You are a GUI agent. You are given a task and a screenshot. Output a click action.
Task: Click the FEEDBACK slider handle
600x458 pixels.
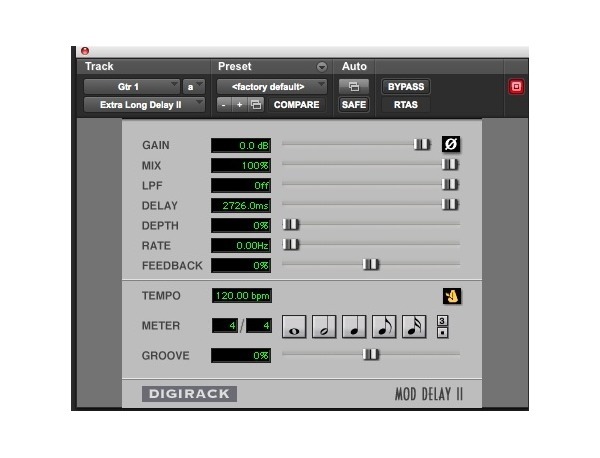tap(370, 264)
